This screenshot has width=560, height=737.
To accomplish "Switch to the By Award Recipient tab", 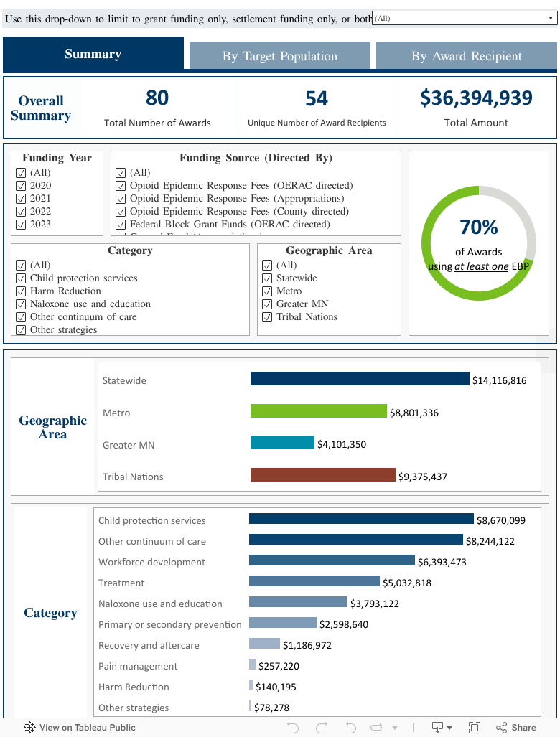I will (465, 55).
